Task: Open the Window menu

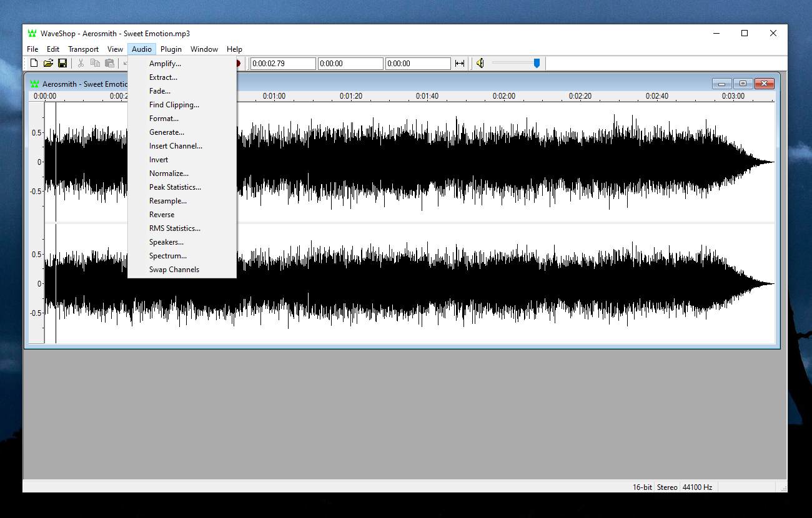Action: coord(204,49)
